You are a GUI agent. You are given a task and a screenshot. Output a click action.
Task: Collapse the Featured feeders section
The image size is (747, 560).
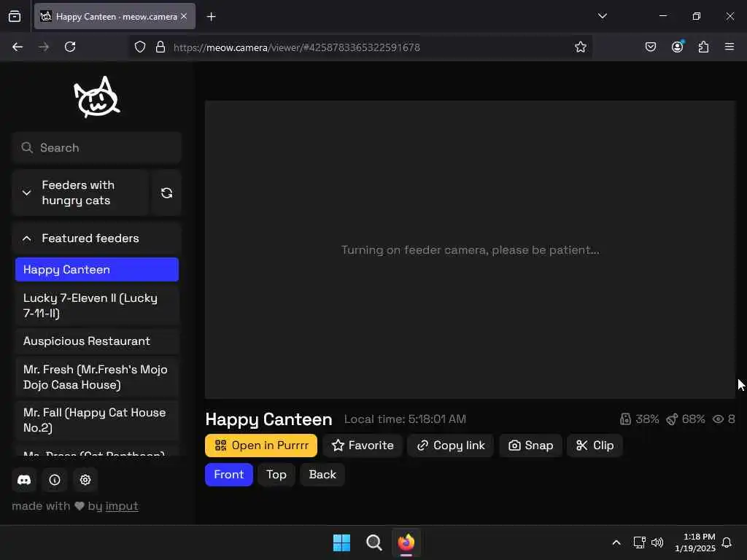click(x=97, y=238)
